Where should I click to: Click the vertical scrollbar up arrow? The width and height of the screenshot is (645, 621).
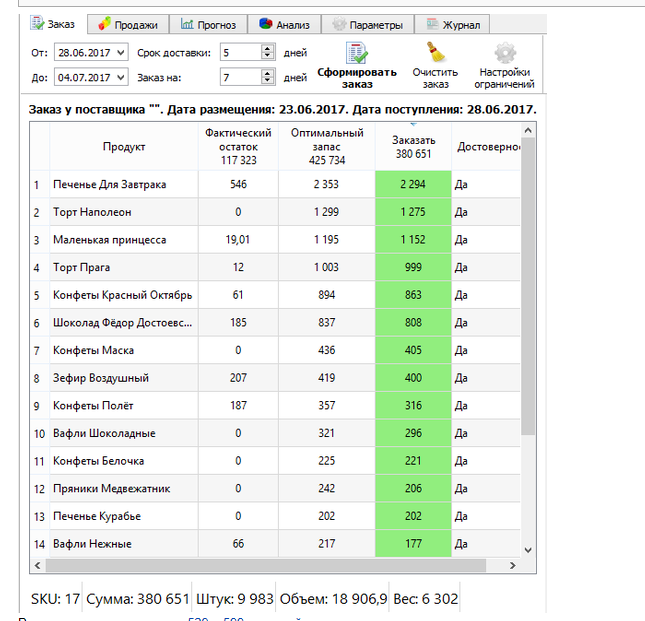(x=528, y=131)
